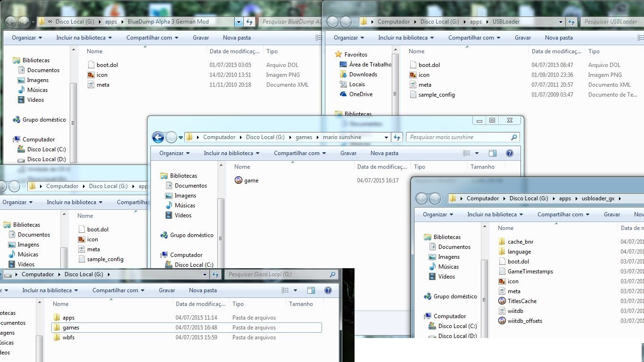Screen dimensions: 644x362
Task: Open help in the Disco Local (G:) window
Action: click(328, 290)
